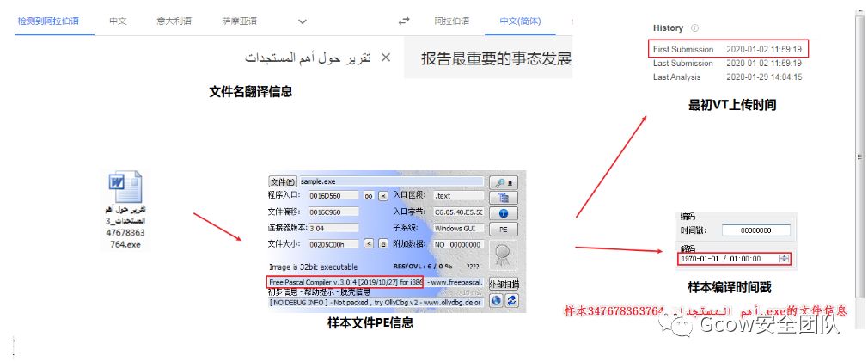Click the 时间戳 input field 00000000
The width and height of the screenshot is (868, 362).
point(756,230)
